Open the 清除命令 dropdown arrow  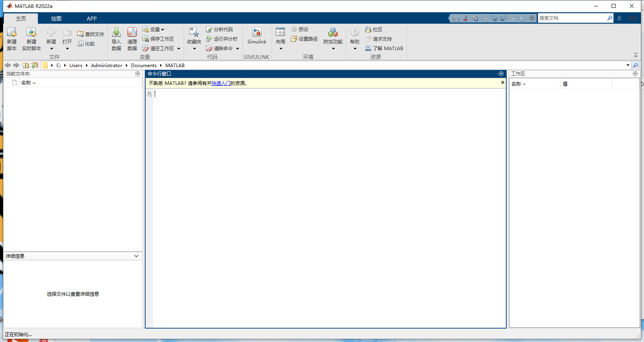[x=238, y=49]
